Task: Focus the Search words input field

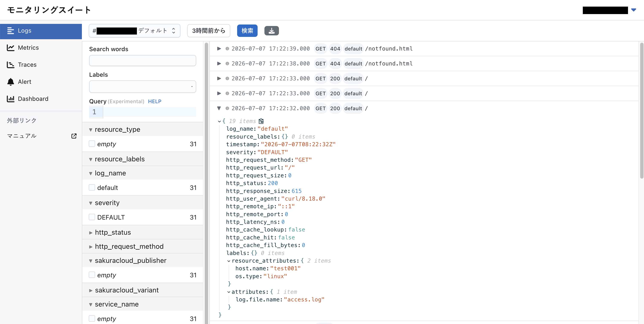Action: (x=142, y=61)
